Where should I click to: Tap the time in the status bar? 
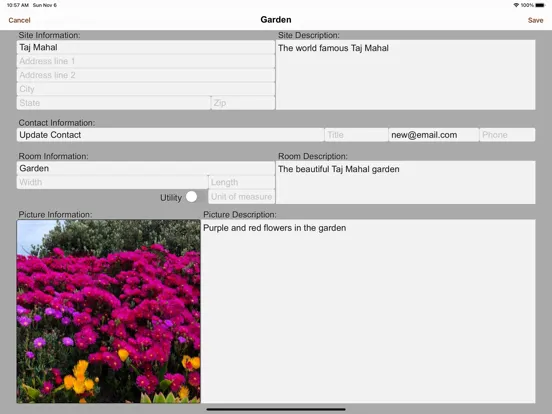(x=18, y=5)
